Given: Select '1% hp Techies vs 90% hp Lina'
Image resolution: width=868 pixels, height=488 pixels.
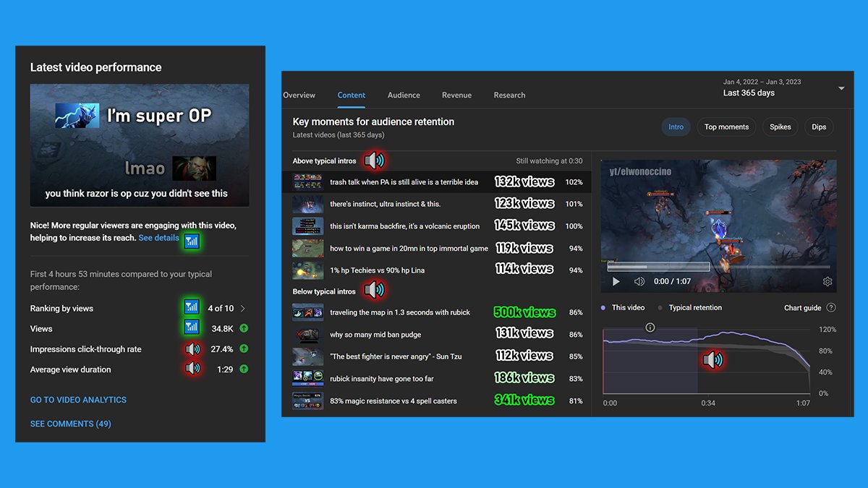Looking at the screenshot, I should pyautogui.click(x=437, y=270).
